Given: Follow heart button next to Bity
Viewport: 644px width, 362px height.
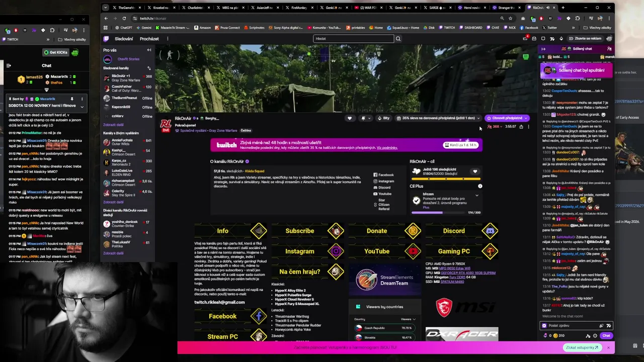Looking at the screenshot, I should (350, 118).
